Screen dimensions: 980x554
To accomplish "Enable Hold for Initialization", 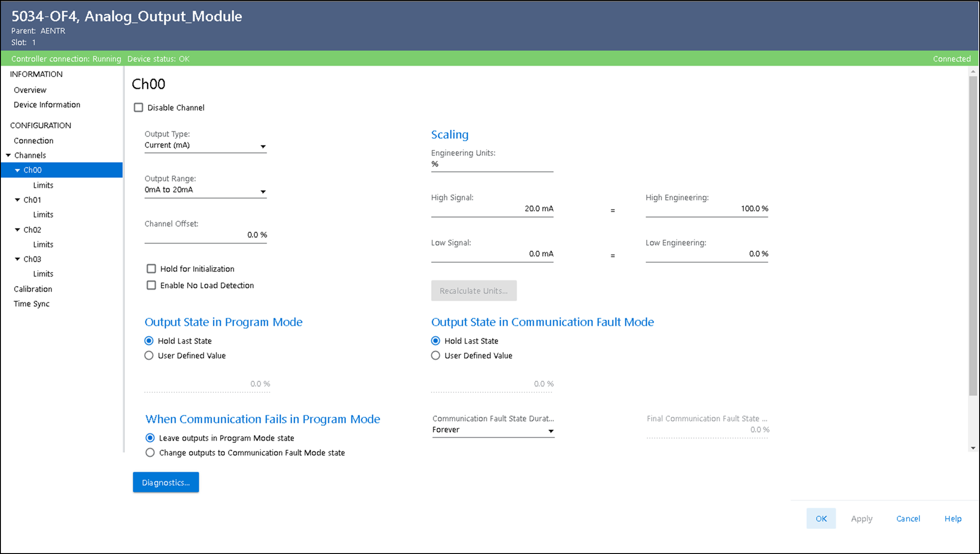I will pyautogui.click(x=151, y=269).
